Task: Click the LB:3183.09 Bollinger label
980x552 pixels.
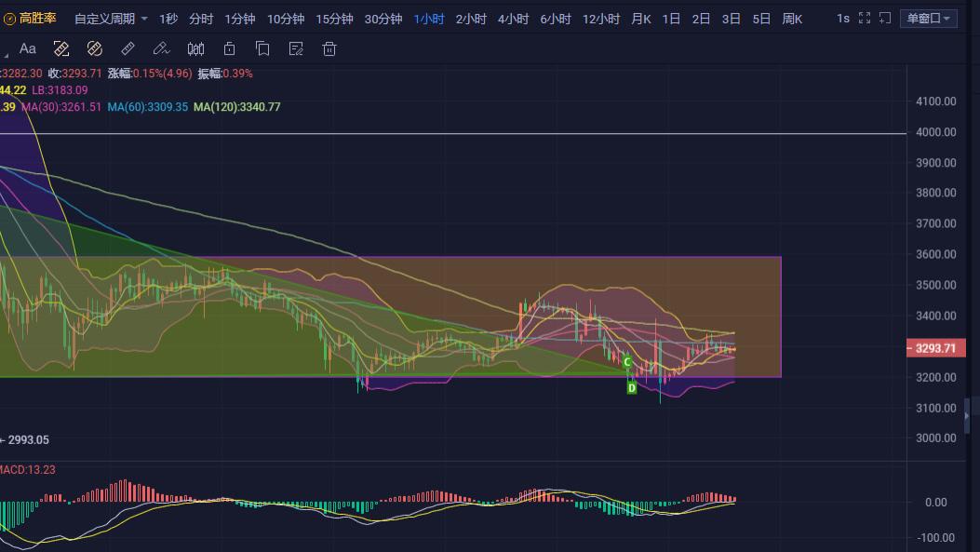Action: coord(60,90)
